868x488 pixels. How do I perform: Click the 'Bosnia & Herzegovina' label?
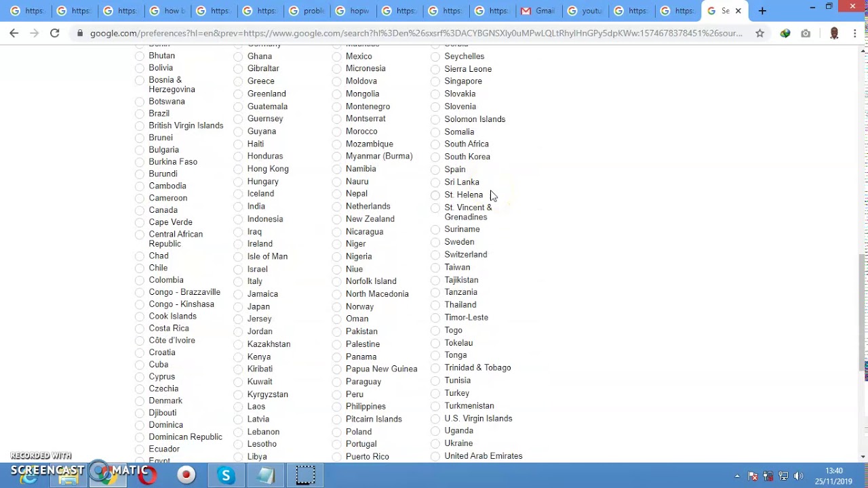(x=172, y=85)
